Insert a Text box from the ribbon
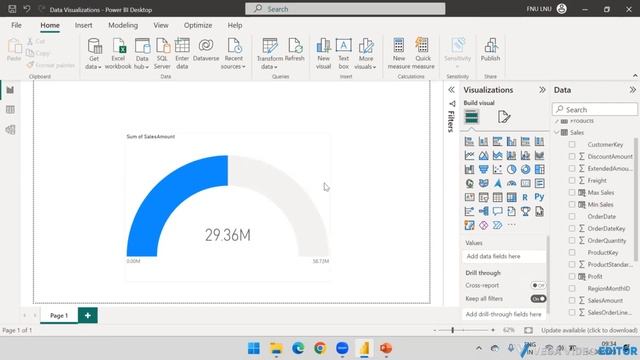This screenshot has width=640, height=360. tap(344, 53)
